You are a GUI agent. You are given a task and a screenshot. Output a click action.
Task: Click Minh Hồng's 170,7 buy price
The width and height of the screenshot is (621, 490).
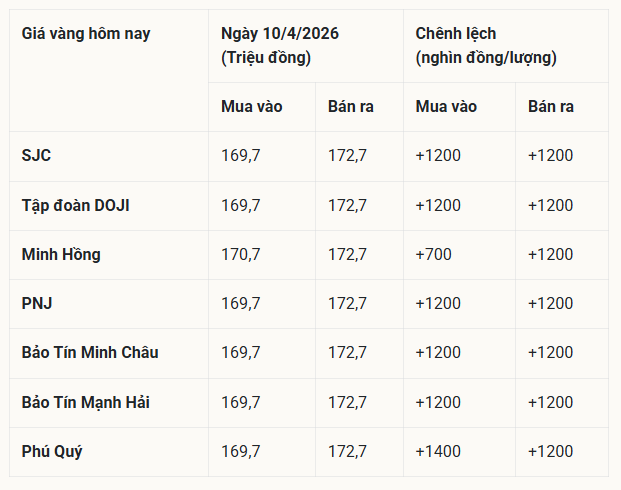pyautogui.click(x=241, y=254)
